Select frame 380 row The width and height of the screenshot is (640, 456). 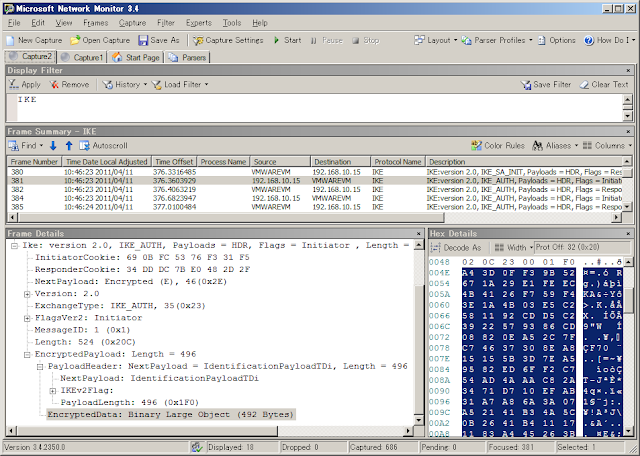[315, 172]
